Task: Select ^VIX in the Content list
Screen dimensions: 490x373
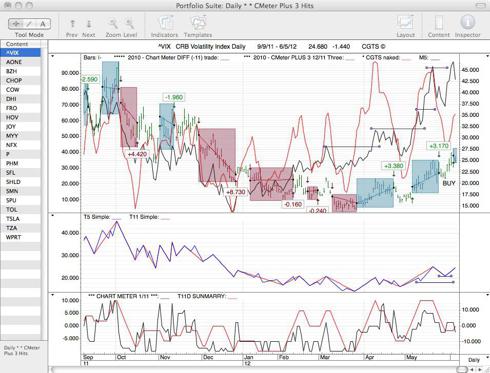Action: [21, 53]
